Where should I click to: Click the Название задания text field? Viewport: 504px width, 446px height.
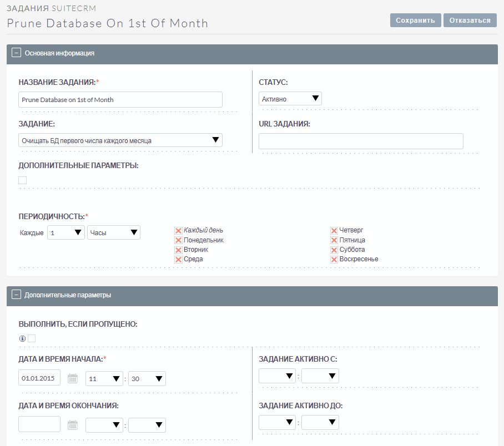[120, 100]
